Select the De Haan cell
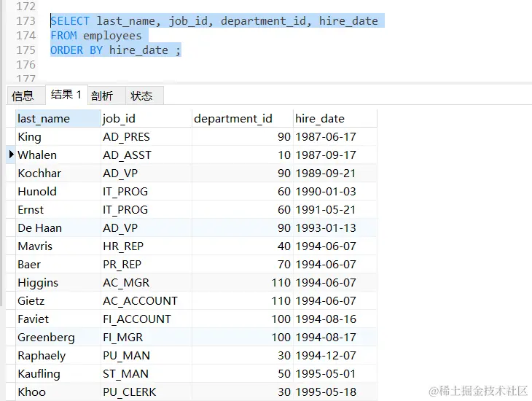This screenshot has height=401, width=532. tap(58, 227)
